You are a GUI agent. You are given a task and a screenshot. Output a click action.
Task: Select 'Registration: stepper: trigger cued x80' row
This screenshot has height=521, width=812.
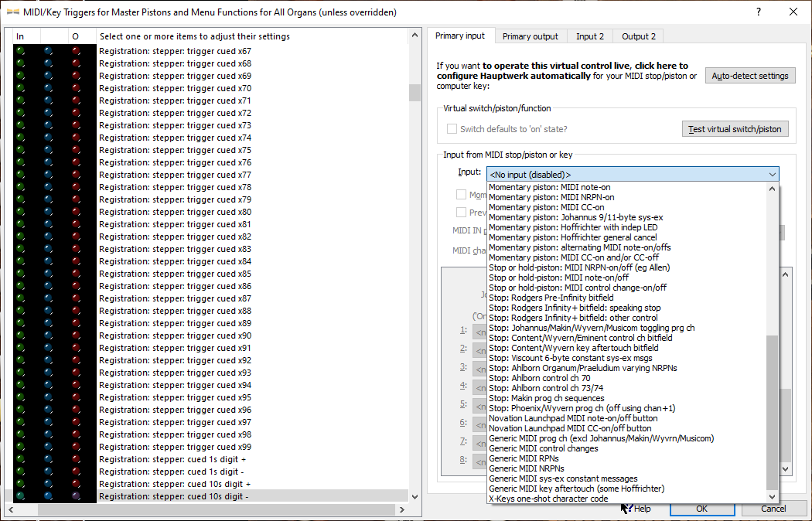[175, 212]
